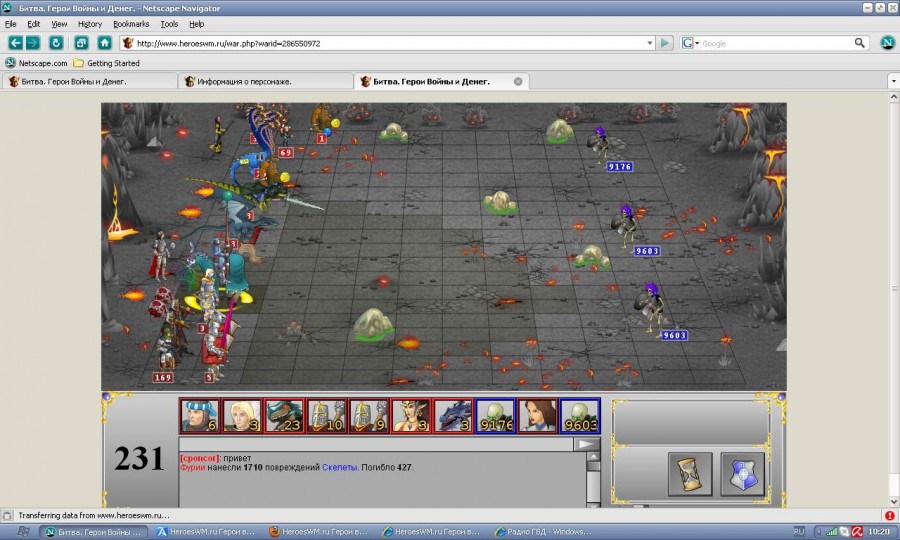Switch to the first Битва tab
Image resolution: width=900 pixels, height=540 pixels.
(90, 81)
